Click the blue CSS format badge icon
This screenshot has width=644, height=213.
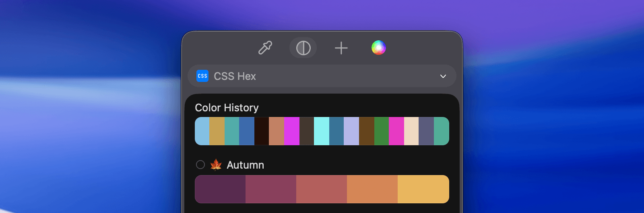tap(202, 76)
